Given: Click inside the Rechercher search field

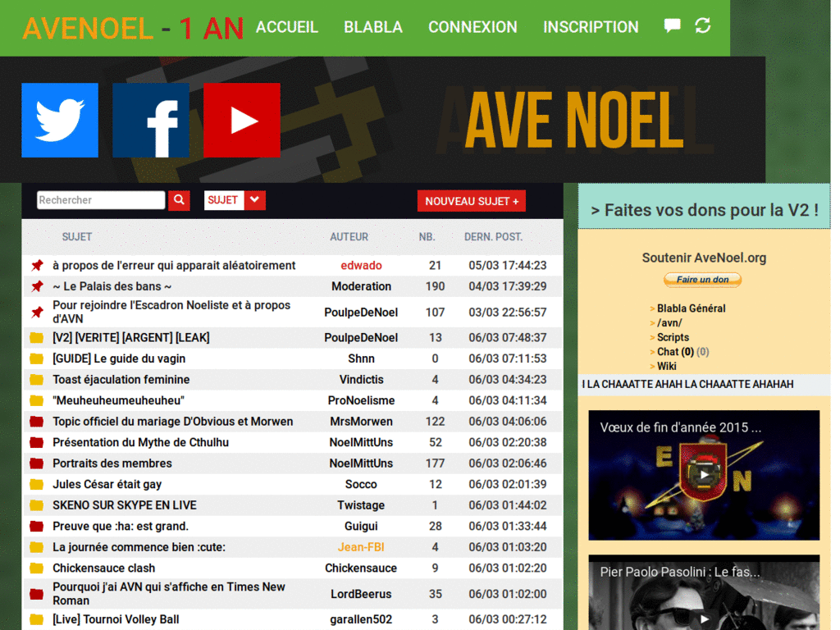Looking at the screenshot, I should point(98,199).
